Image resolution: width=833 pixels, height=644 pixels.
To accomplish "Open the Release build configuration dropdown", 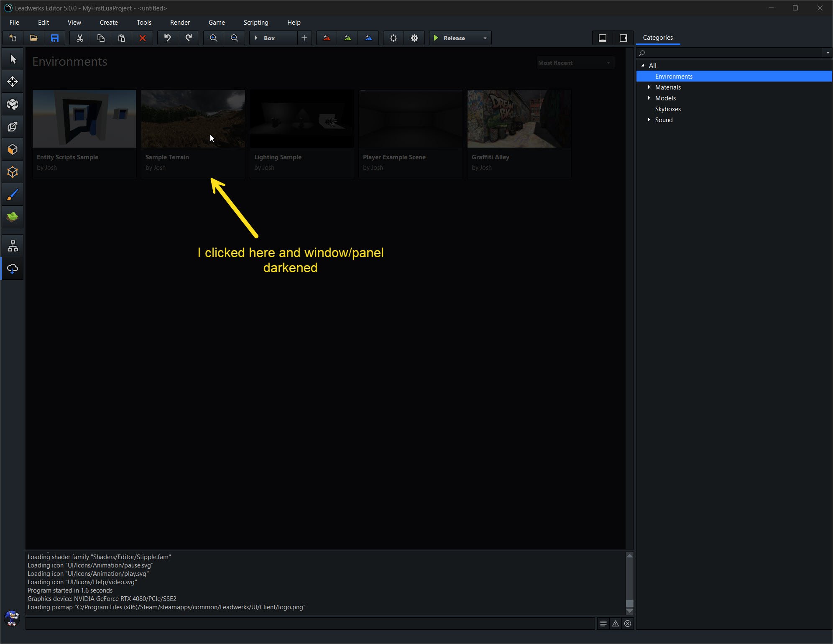I will (x=485, y=38).
